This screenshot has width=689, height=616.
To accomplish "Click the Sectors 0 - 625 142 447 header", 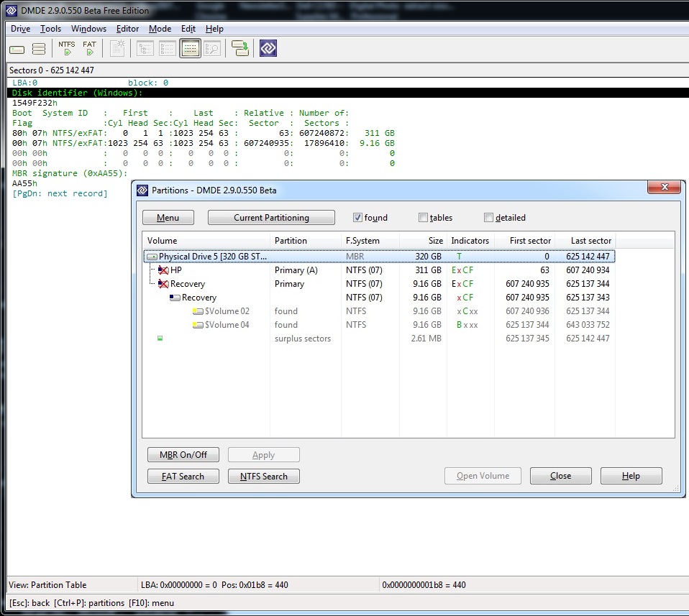I will (x=52, y=70).
